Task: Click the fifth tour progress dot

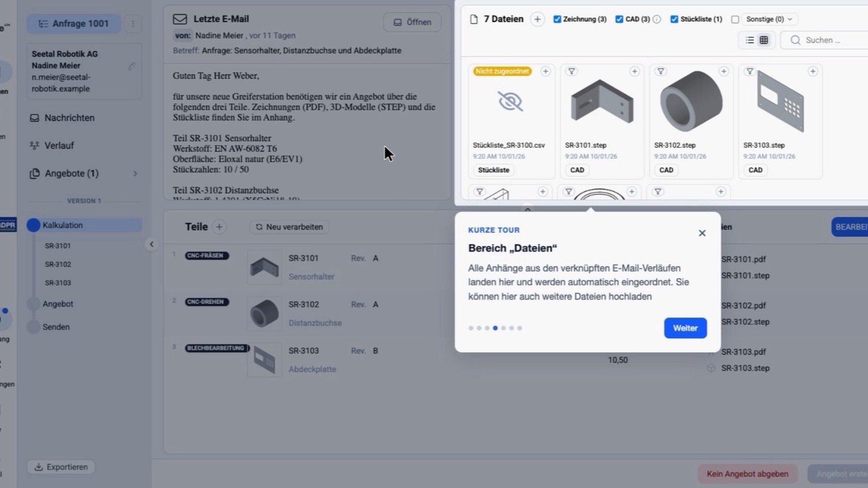Action: coord(503,328)
